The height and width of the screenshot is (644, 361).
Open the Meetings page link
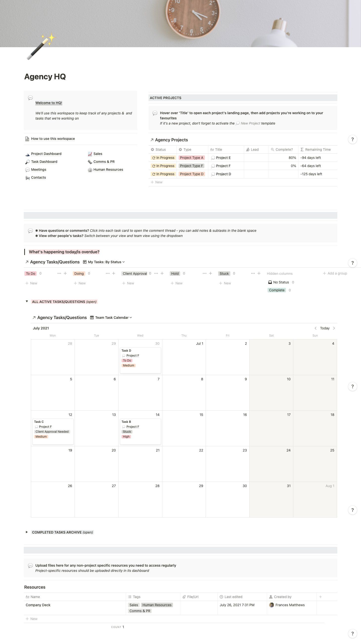pyautogui.click(x=39, y=170)
